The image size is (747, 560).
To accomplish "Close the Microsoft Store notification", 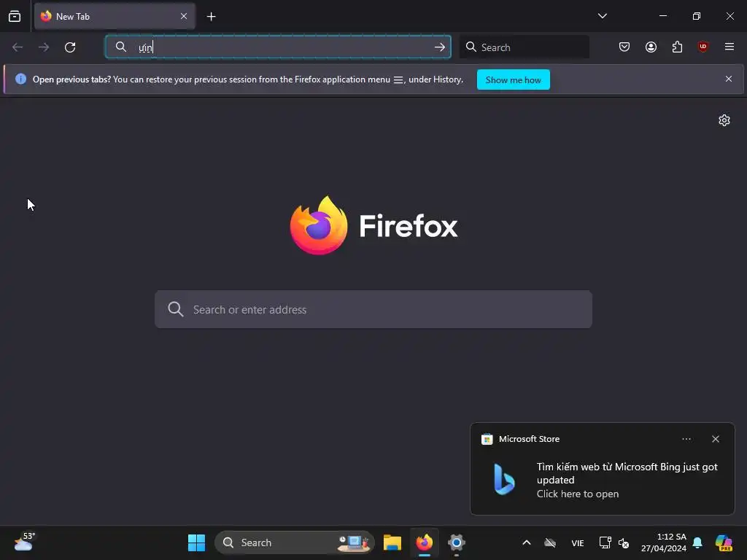I will tap(715, 439).
